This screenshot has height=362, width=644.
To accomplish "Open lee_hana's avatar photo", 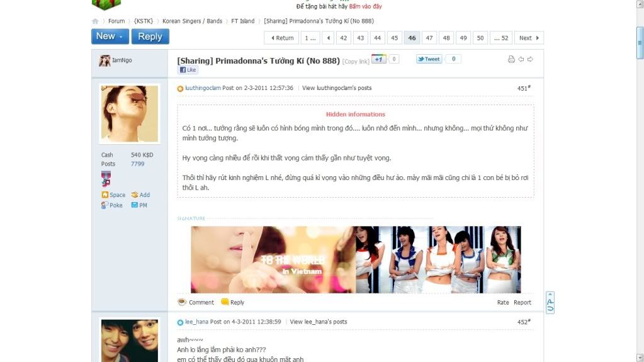I will click(130, 340).
